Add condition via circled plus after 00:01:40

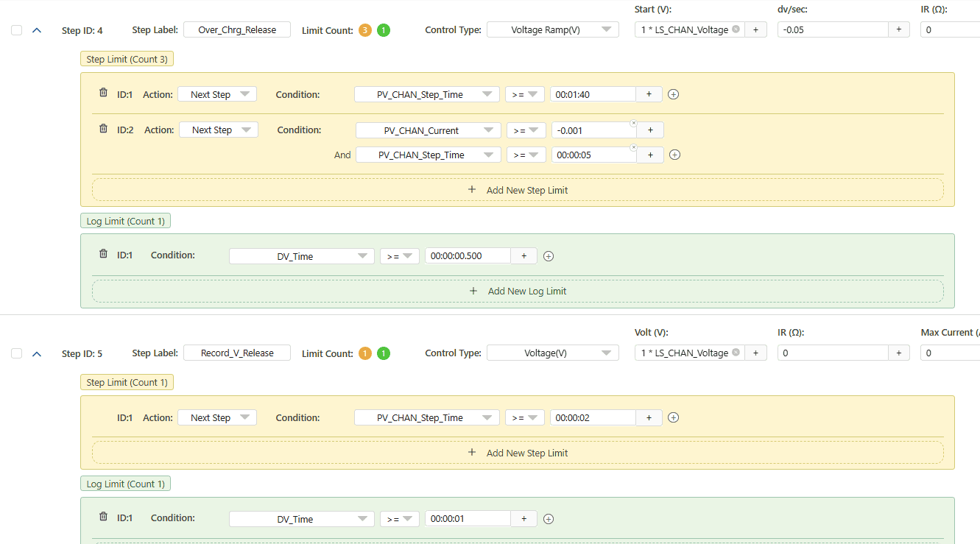point(673,94)
